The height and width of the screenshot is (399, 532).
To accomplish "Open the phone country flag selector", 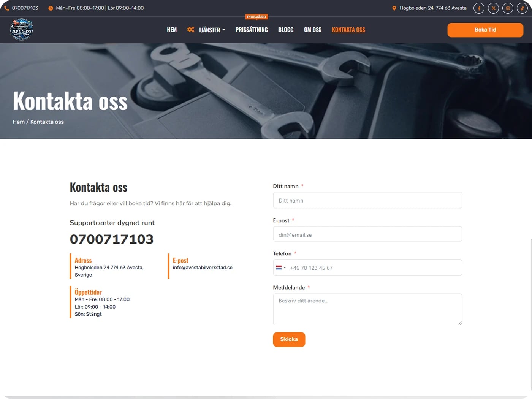I will click(x=280, y=268).
